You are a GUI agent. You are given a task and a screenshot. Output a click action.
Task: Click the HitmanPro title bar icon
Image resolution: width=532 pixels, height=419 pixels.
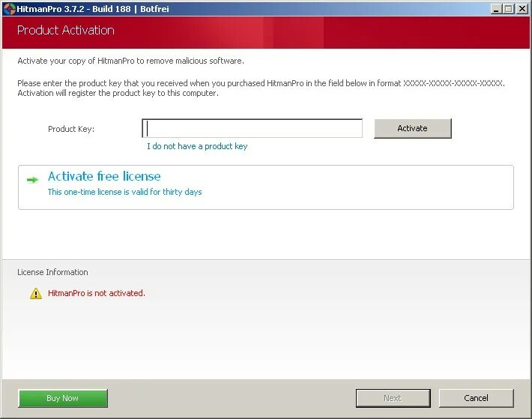(9, 9)
